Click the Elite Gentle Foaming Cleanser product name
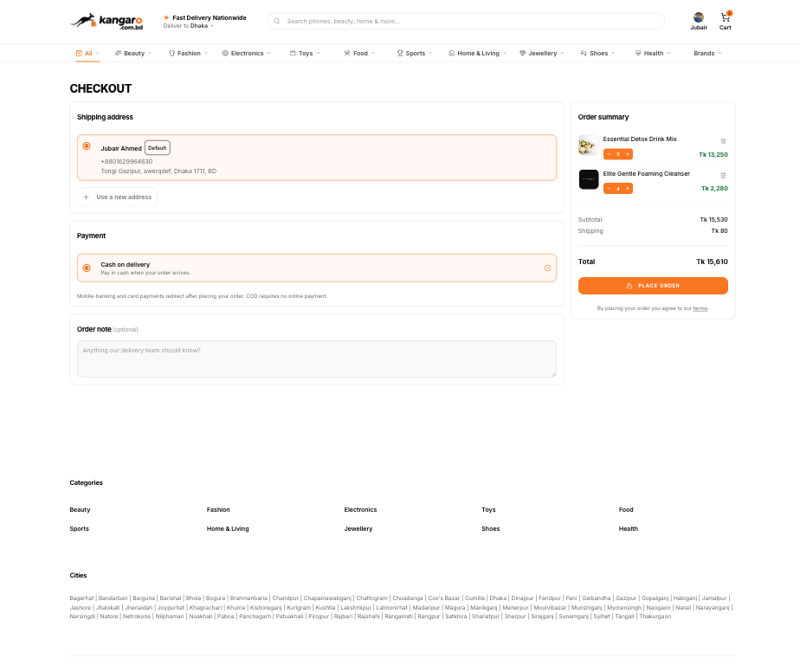 coord(647,173)
